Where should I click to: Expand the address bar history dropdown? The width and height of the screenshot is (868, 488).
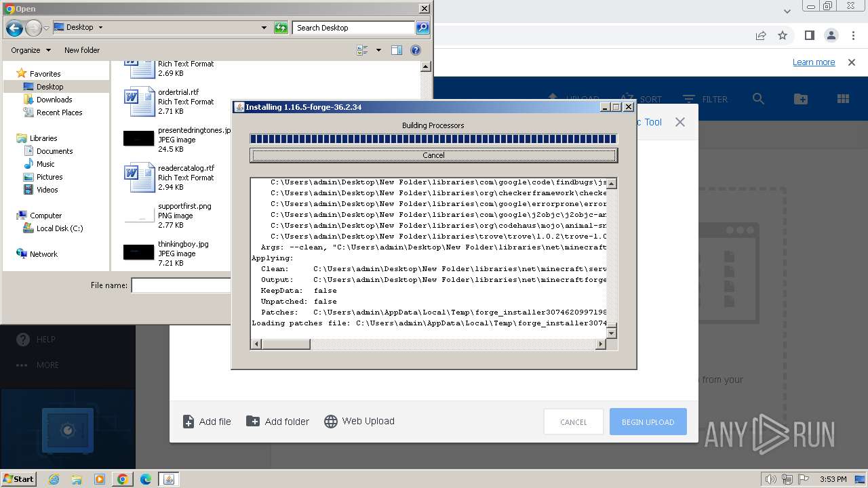264,28
